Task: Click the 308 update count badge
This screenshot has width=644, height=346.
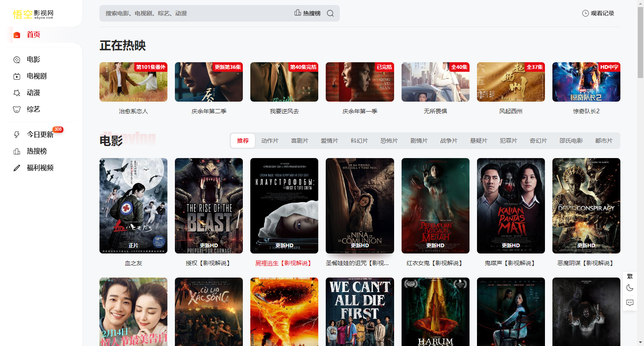Action: (x=58, y=129)
